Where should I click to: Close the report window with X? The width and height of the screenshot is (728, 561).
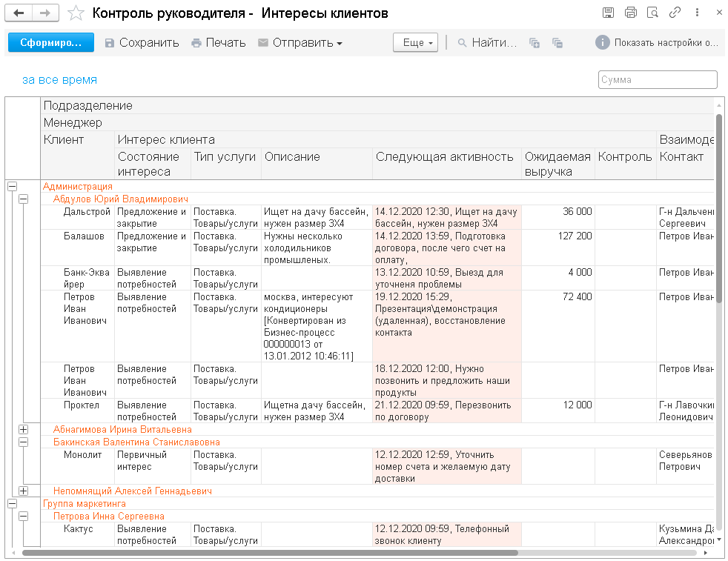(719, 13)
